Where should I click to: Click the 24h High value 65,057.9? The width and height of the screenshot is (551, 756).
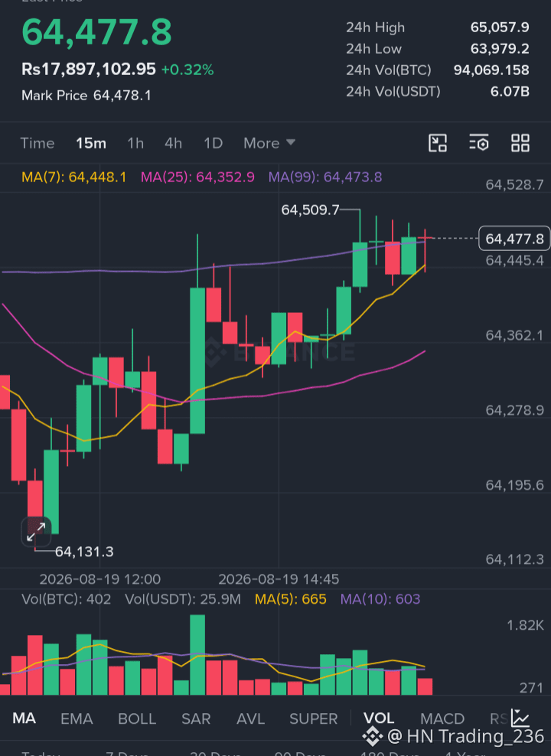(x=500, y=27)
